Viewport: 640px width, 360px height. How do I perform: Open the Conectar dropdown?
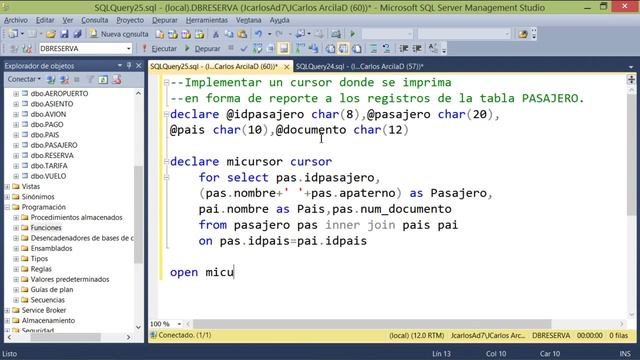tap(24, 79)
